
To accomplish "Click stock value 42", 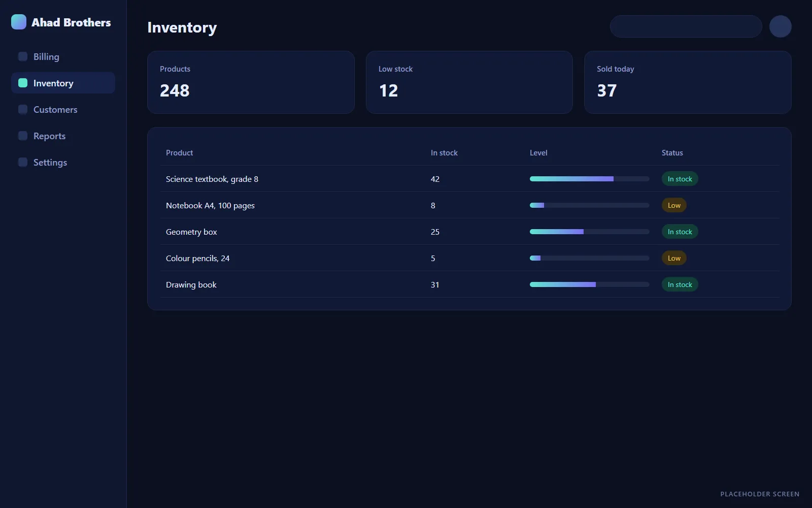I will click(x=435, y=179).
